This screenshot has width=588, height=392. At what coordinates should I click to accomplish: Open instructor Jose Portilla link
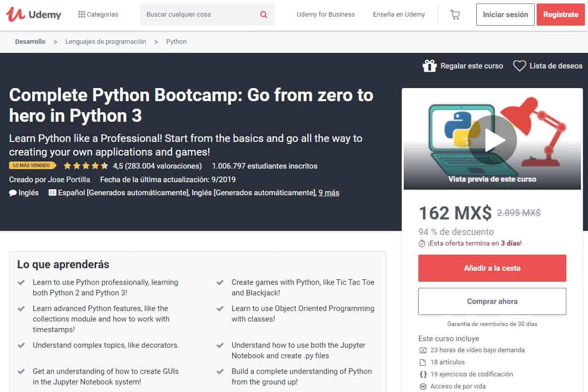point(69,180)
